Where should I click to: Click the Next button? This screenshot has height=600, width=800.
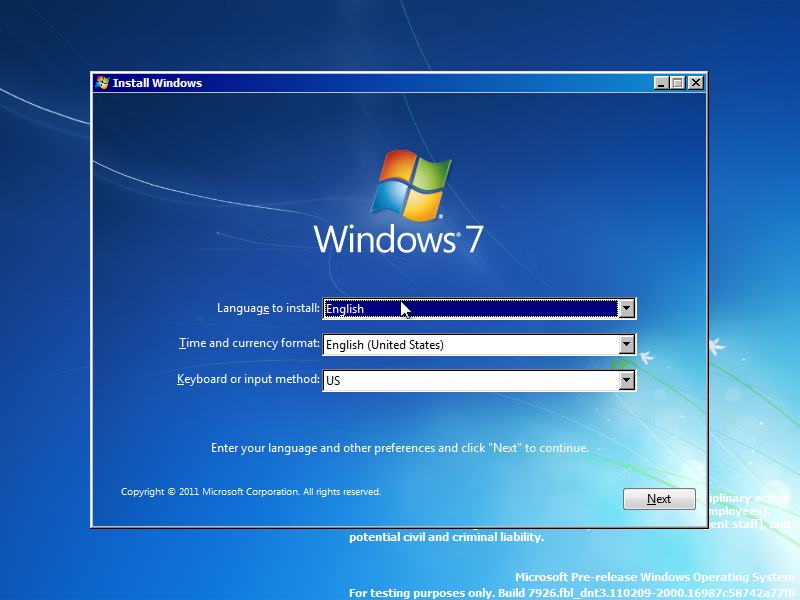click(x=659, y=498)
